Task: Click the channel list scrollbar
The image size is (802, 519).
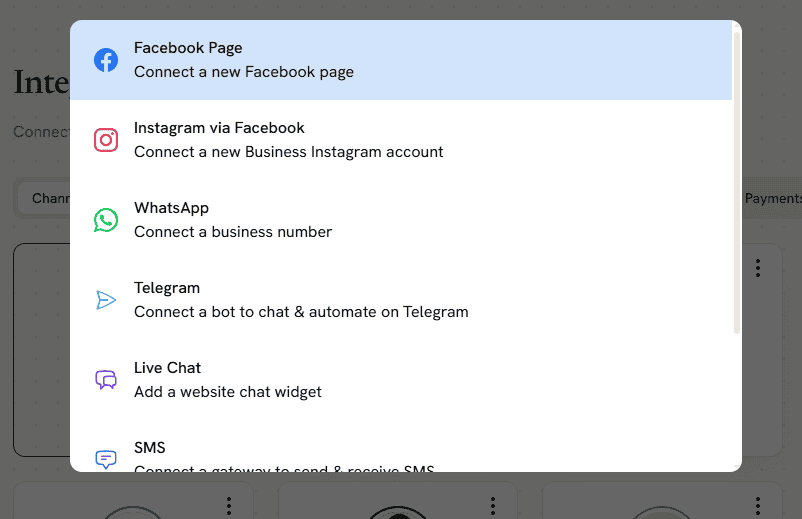Action: coord(737,183)
